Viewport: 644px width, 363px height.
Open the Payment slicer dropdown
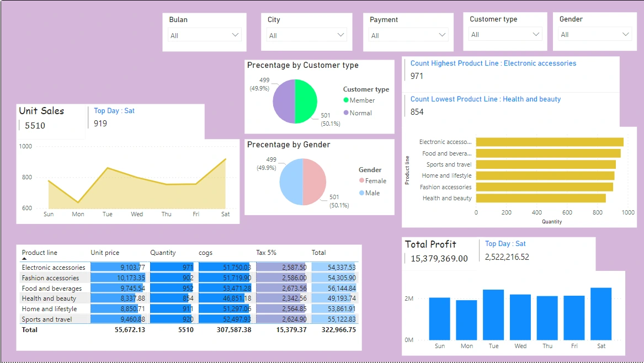[408, 35]
